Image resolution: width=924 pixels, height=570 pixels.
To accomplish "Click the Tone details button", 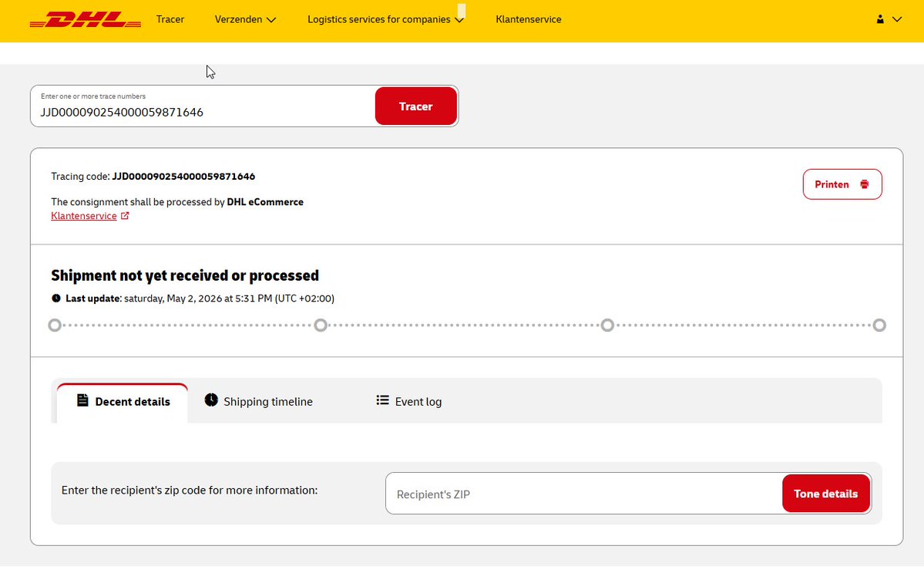I will [825, 494].
